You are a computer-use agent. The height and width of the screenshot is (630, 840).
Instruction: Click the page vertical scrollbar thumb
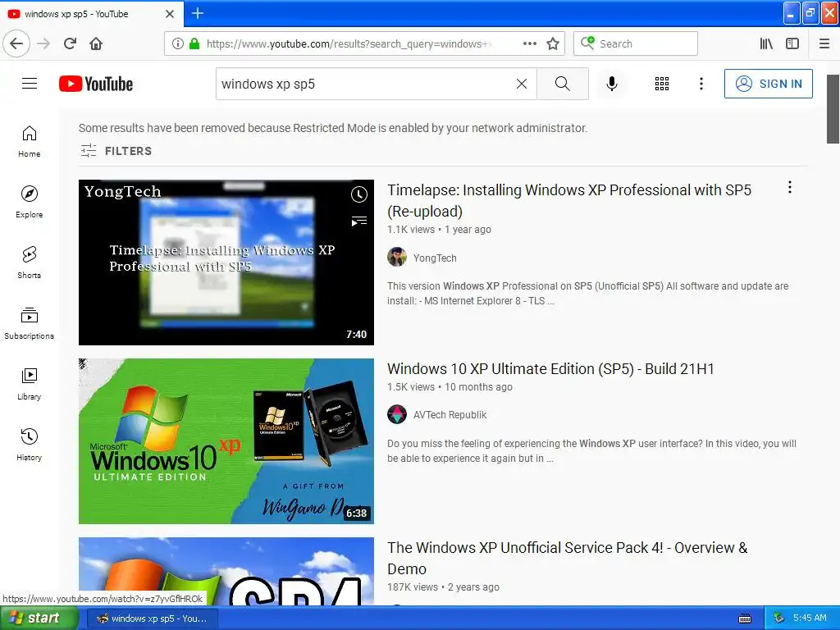833,109
